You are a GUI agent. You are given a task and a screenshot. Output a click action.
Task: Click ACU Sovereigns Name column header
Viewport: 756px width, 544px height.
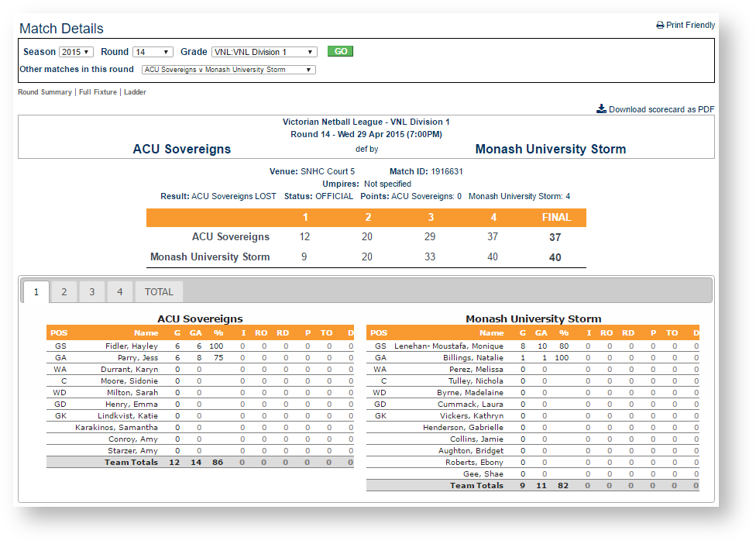pyautogui.click(x=146, y=332)
